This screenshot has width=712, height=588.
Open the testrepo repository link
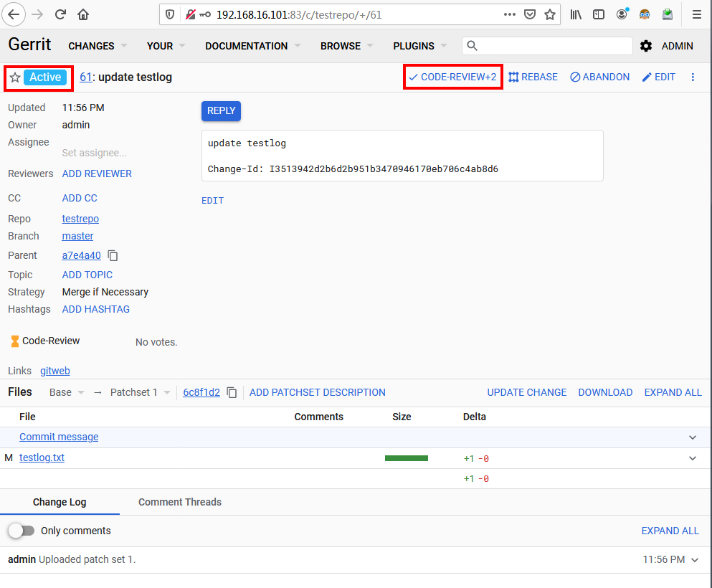(80, 219)
